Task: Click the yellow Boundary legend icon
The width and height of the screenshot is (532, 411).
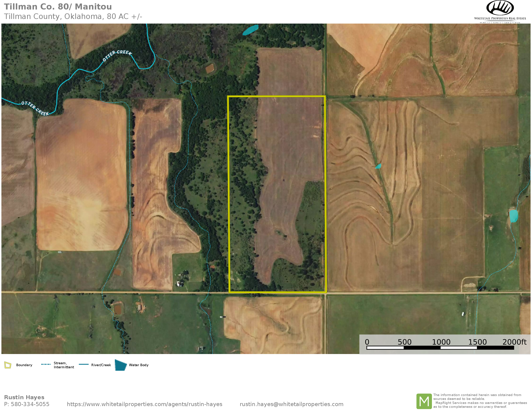Action: 8,365
